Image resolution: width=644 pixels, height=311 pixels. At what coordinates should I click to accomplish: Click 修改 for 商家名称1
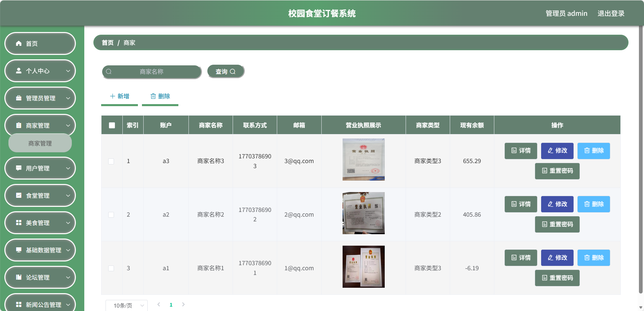click(557, 258)
